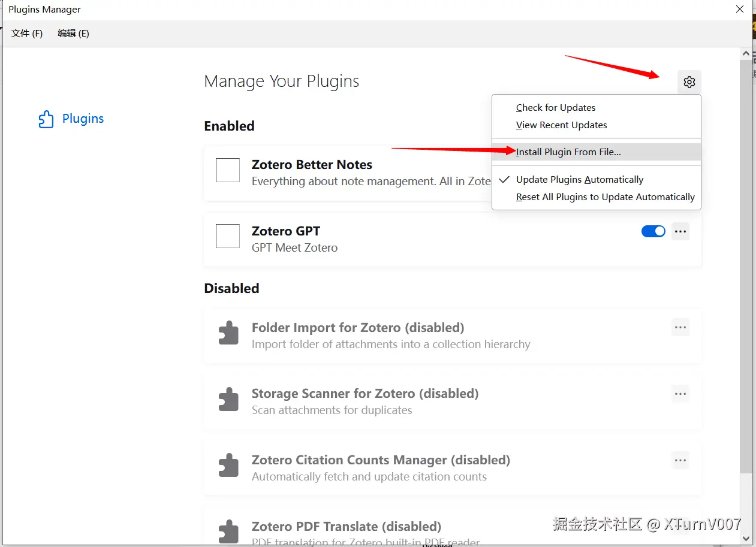The image size is (756, 547).
Task: Open Zotero Citation Counts Manager (disabled) entry
Action: pos(453,469)
